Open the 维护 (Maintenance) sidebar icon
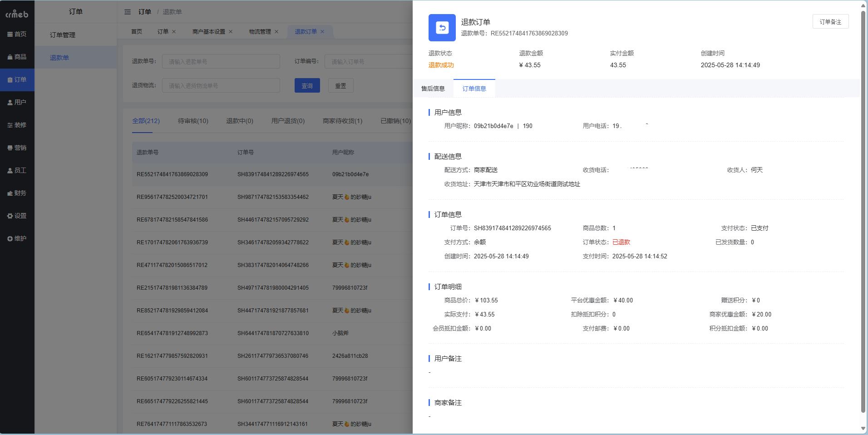 [17, 238]
